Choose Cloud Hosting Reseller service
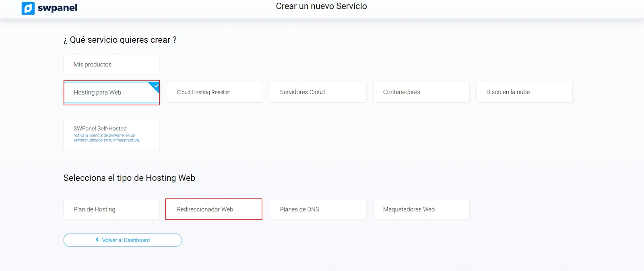 (215, 92)
